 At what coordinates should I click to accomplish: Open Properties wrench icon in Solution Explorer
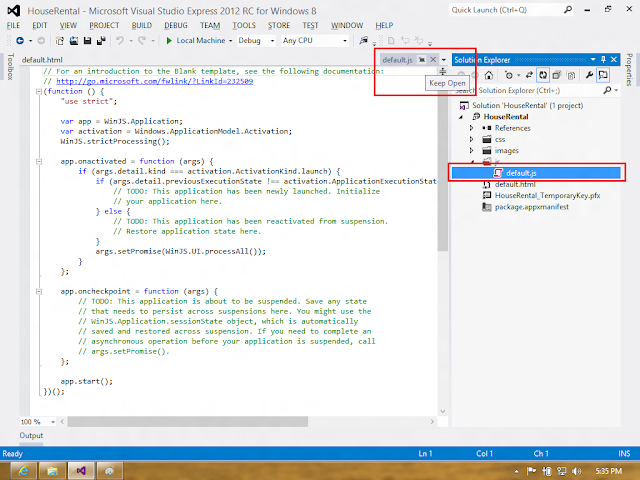(589, 75)
